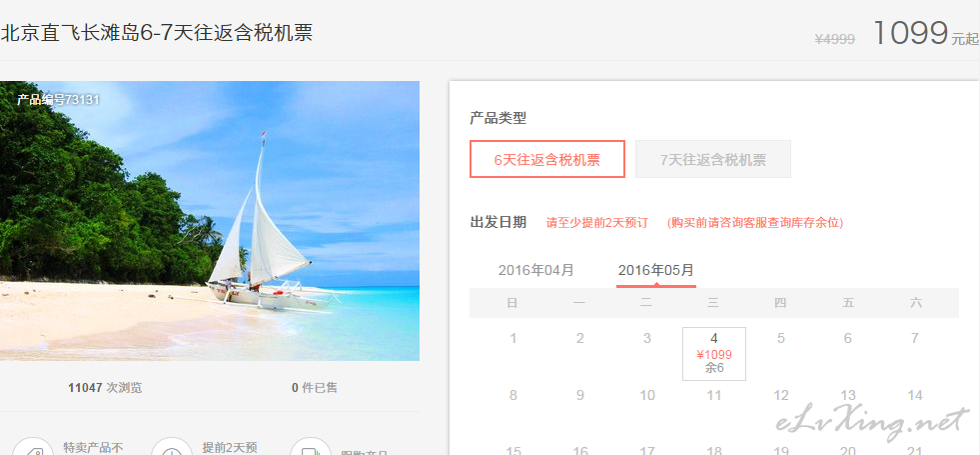Click the sailboat beach product photo
The image size is (980, 455).
pos(210,220)
